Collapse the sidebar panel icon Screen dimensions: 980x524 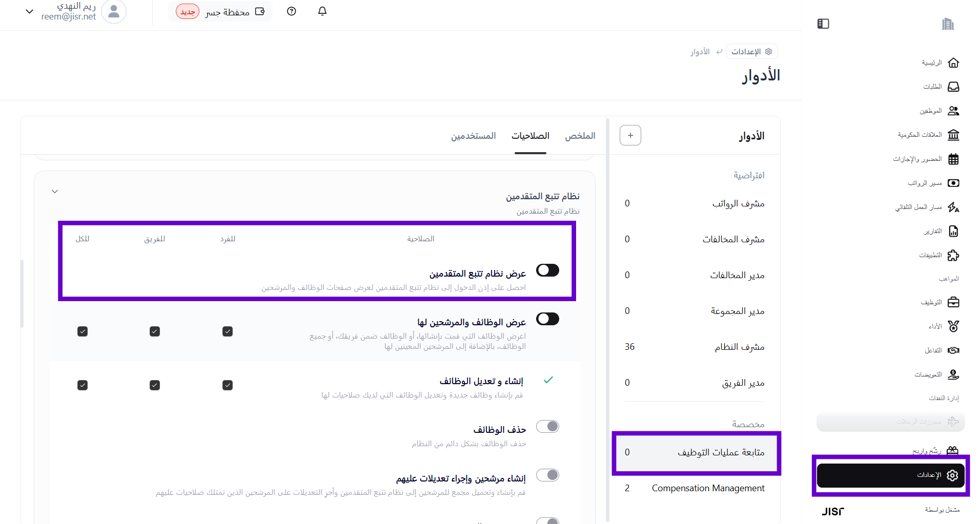point(823,24)
